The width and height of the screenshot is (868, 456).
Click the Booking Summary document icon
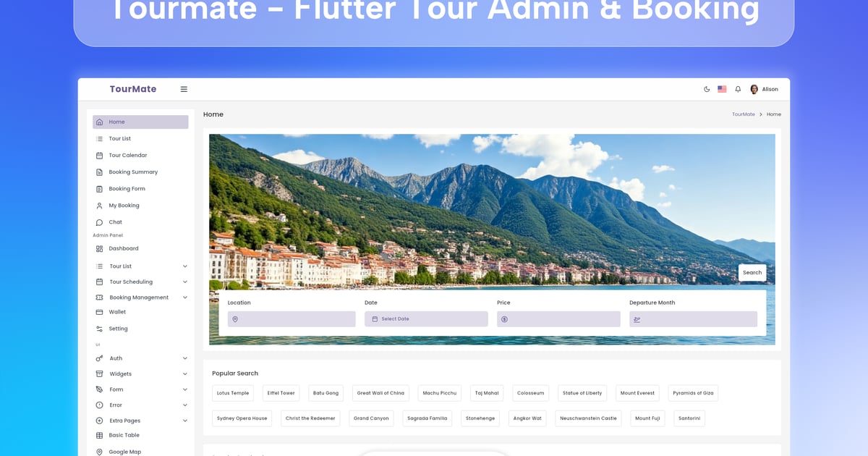(100, 172)
